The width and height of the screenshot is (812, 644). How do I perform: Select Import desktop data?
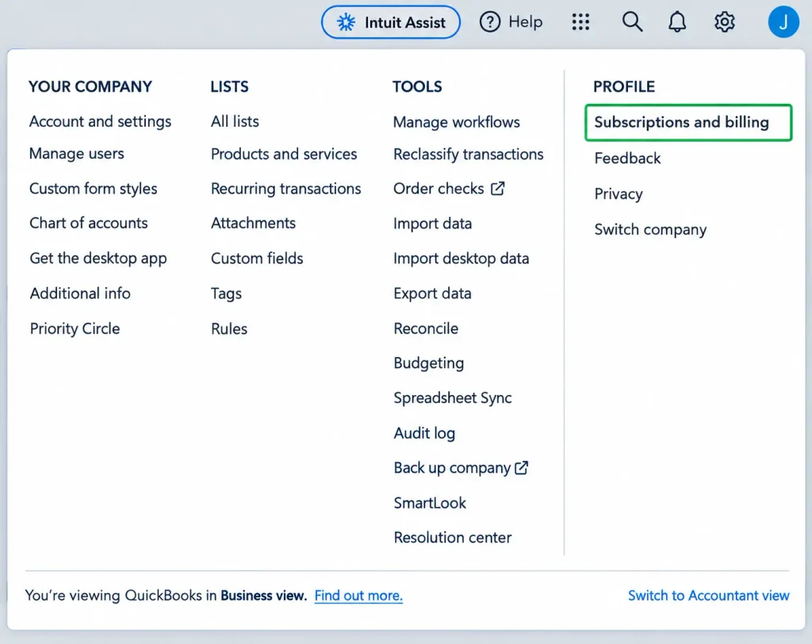tap(462, 258)
